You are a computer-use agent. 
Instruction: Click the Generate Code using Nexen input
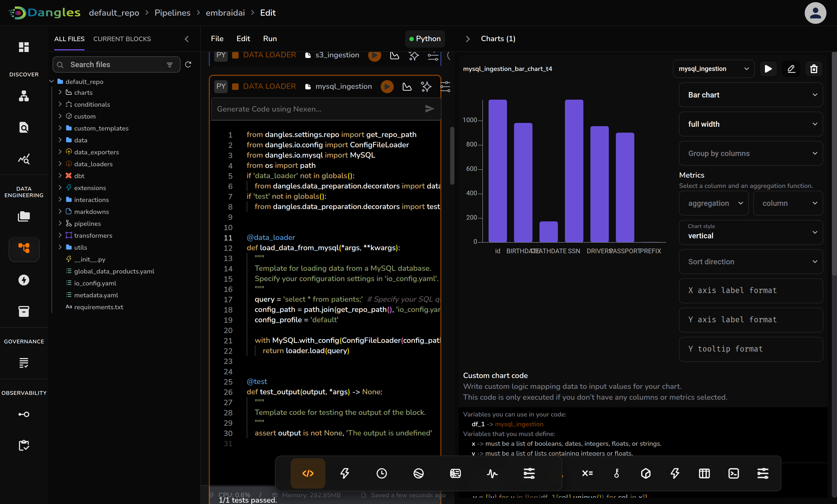click(x=318, y=109)
